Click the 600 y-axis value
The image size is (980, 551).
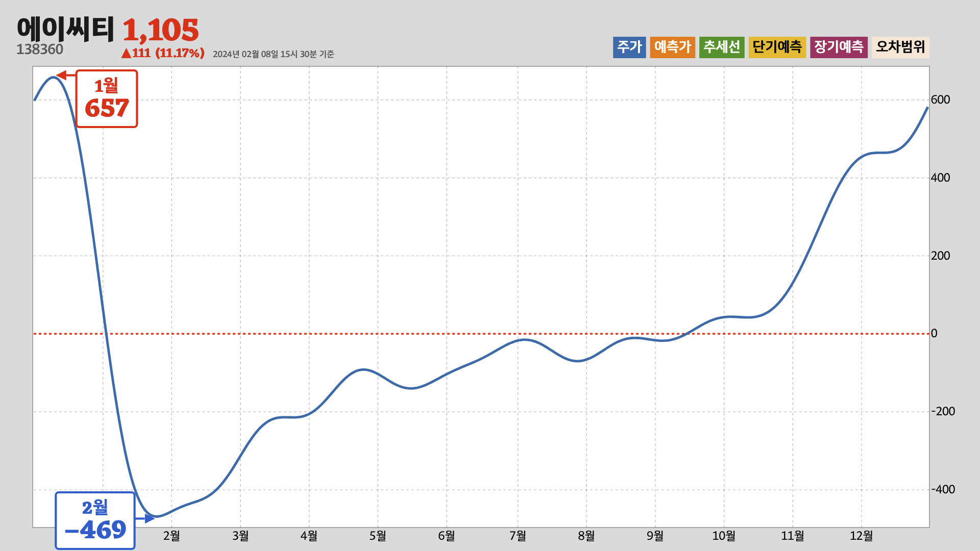click(940, 100)
